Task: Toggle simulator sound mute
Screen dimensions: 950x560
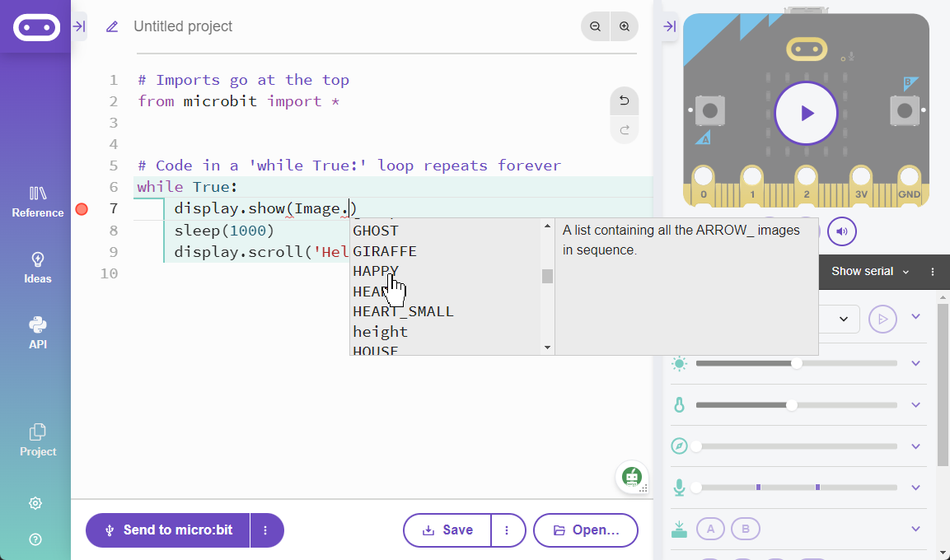Action: tap(842, 231)
